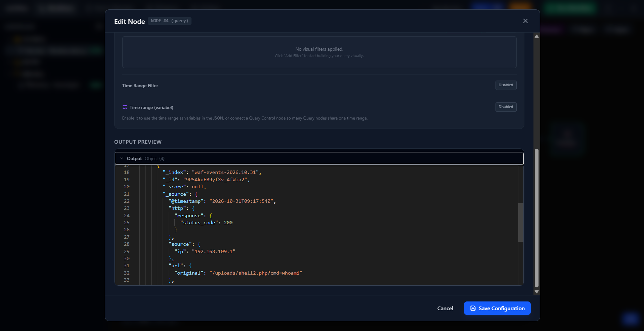Click the dialog vertical scrollbar thumb

tap(536, 218)
